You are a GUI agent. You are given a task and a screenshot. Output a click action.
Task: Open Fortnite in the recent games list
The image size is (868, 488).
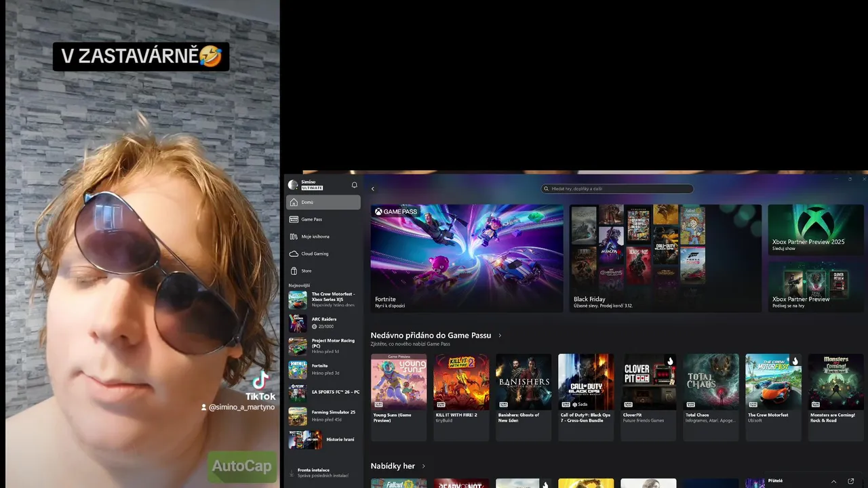click(x=323, y=369)
